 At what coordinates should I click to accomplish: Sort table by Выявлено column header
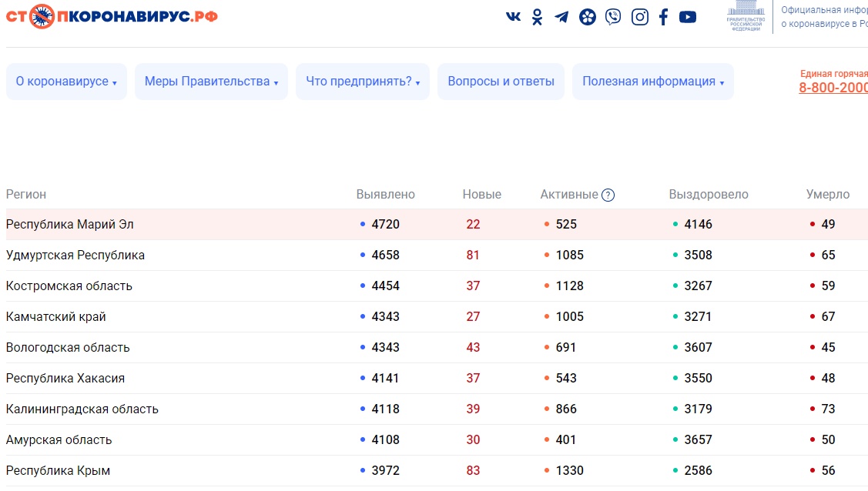click(x=385, y=195)
